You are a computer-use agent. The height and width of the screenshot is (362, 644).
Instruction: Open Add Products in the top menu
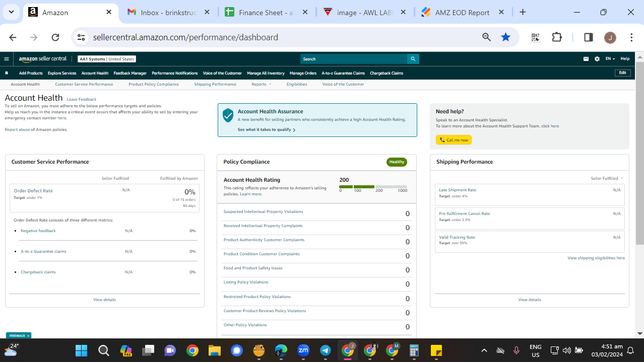coord(31,73)
